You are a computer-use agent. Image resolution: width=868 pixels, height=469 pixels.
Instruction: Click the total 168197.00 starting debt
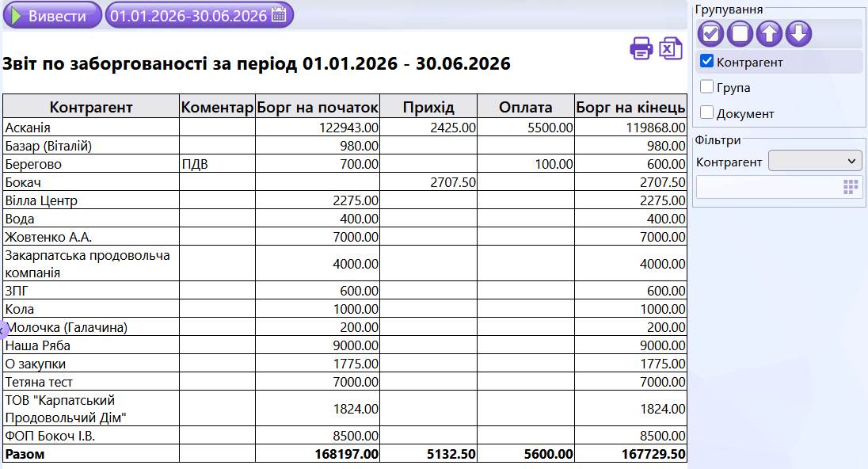[x=347, y=454]
